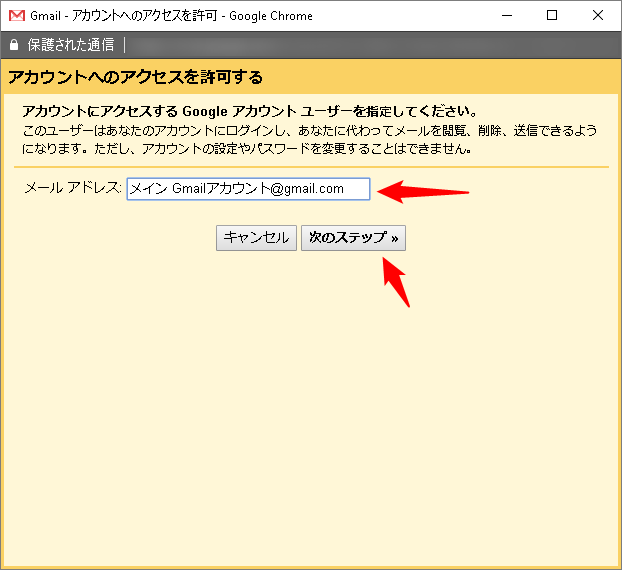Click the email address input field
The width and height of the screenshot is (622, 570).
(248, 189)
